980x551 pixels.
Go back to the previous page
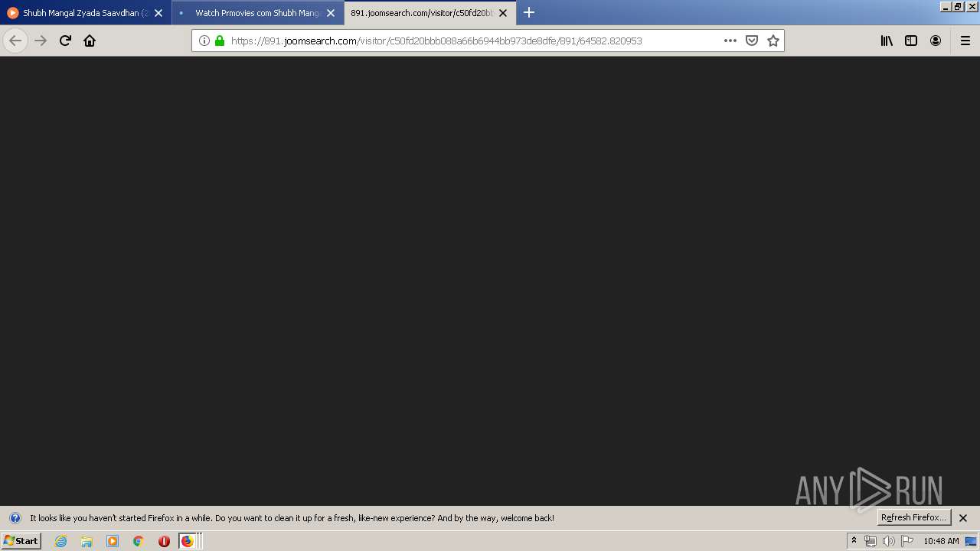(x=15, y=41)
